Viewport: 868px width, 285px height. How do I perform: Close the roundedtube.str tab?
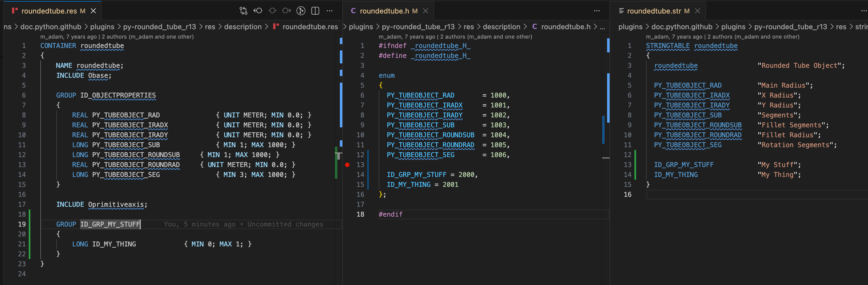697,11
